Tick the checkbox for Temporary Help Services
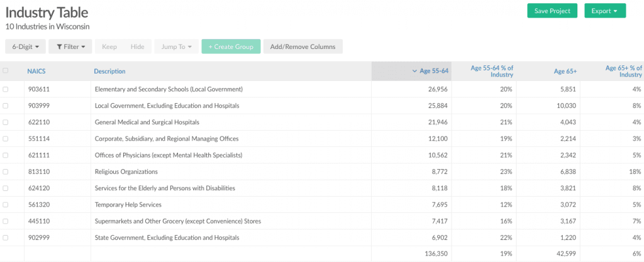Image resolution: width=644 pixels, height=262 pixels. [x=6, y=205]
